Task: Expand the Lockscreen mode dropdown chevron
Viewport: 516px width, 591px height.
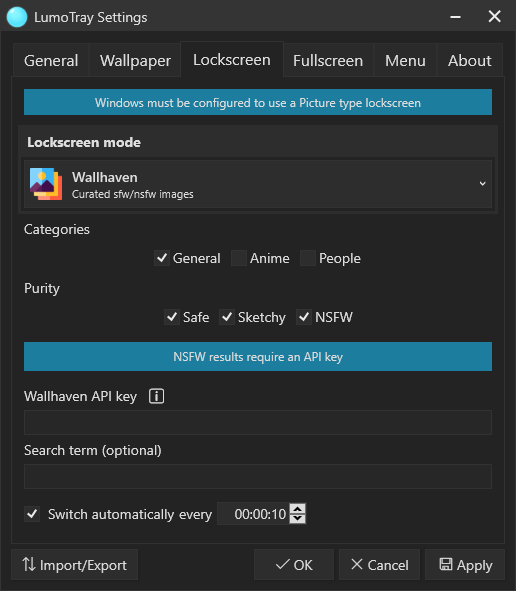Action: [x=482, y=184]
